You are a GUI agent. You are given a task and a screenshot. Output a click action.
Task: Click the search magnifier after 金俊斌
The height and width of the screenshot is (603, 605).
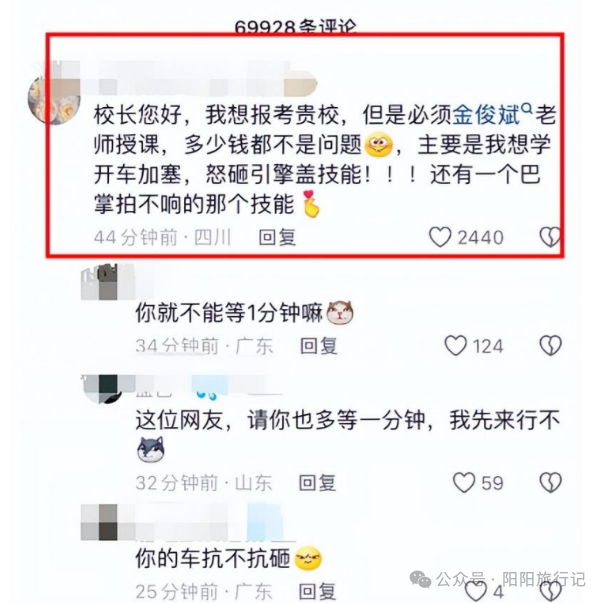click(527, 109)
